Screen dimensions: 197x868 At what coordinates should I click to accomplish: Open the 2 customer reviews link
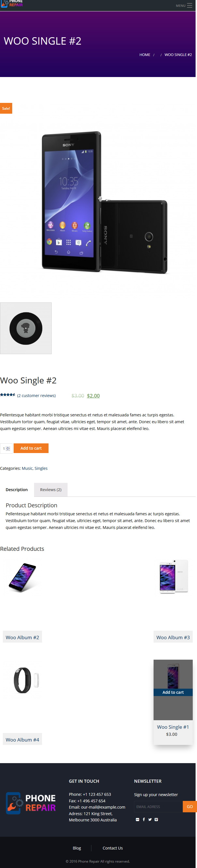point(36,395)
